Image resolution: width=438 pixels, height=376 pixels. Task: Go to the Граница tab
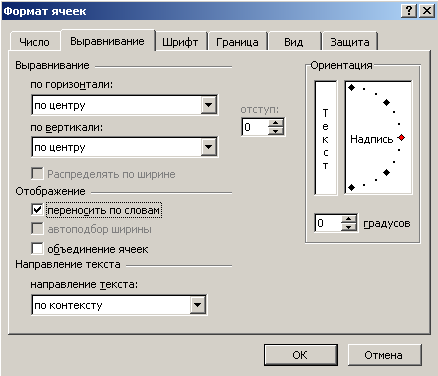click(x=237, y=42)
